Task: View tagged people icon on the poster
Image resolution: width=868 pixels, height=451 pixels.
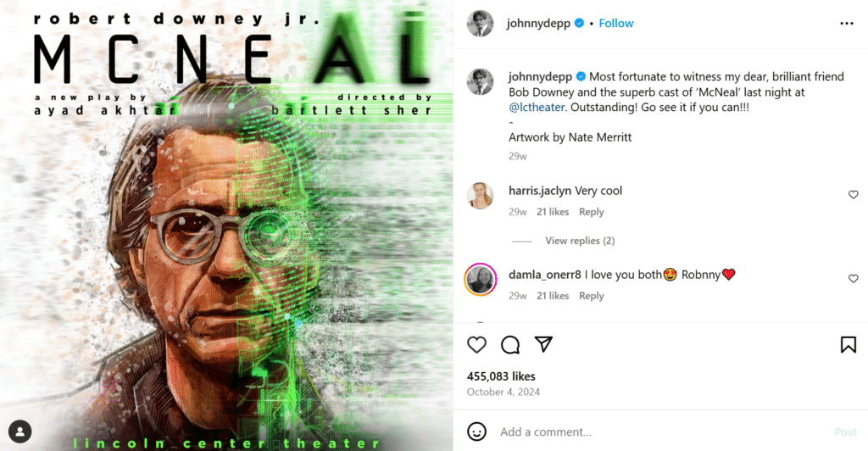Action: coord(20,432)
